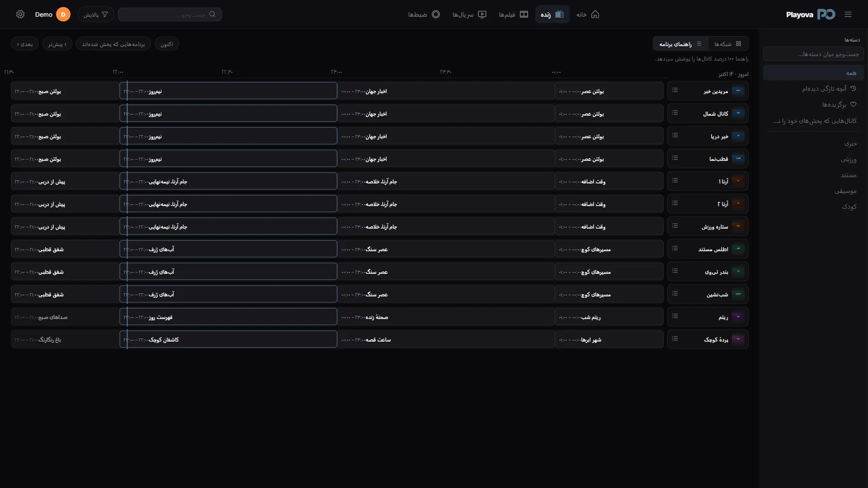Click the پیش‌تر earlier button
Image resolution: width=868 pixels, height=488 pixels.
pos(57,44)
